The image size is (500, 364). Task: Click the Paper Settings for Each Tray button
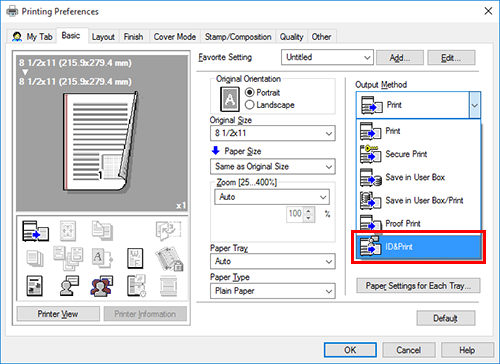(418, 286)
